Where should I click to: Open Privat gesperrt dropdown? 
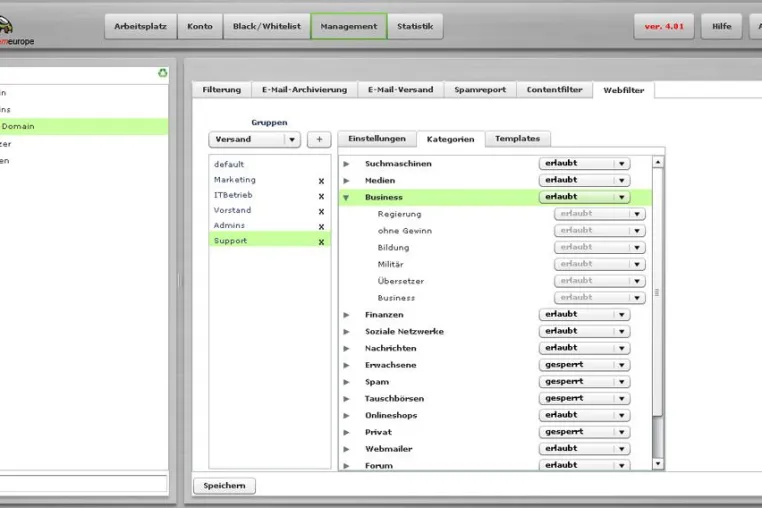point(585,432)
